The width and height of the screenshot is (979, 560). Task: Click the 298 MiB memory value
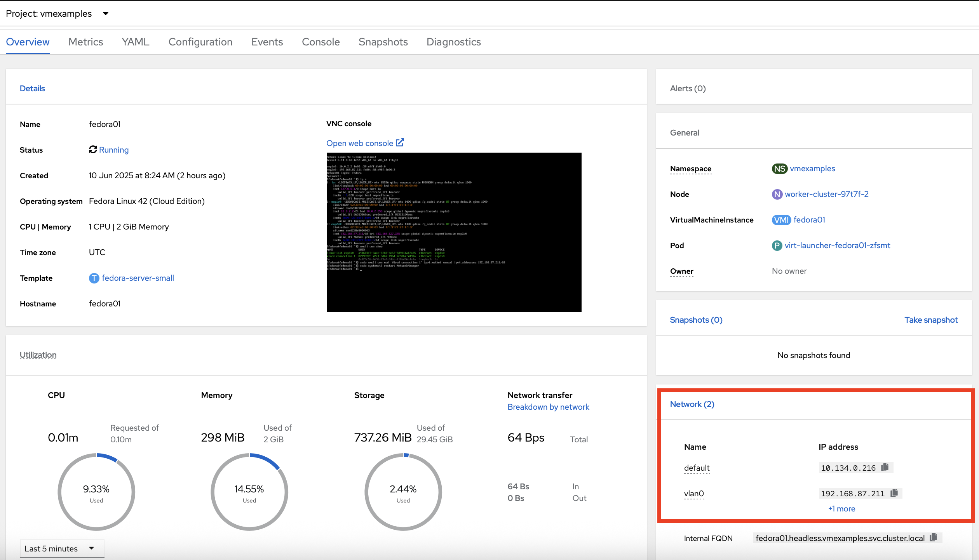(223, 437)
